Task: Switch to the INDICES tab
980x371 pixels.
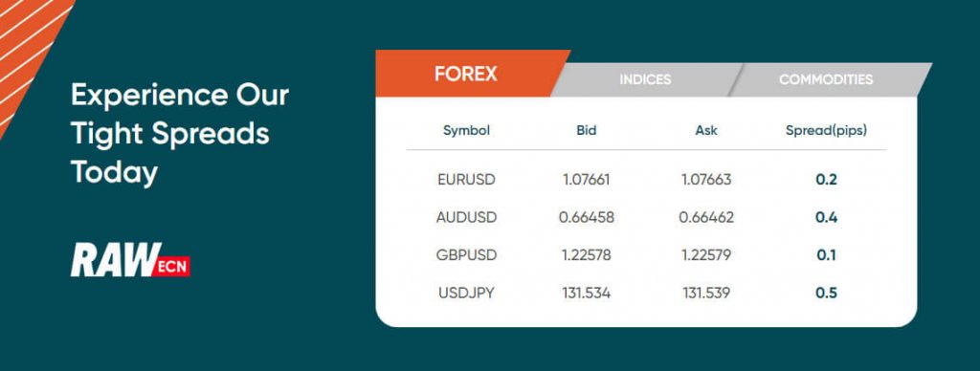Action: (x=645, y=80)
